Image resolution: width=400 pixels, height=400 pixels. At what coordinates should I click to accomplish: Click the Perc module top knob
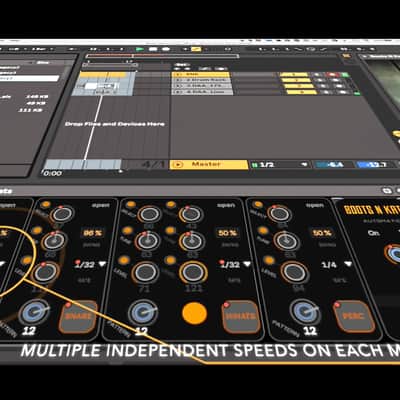279,214
